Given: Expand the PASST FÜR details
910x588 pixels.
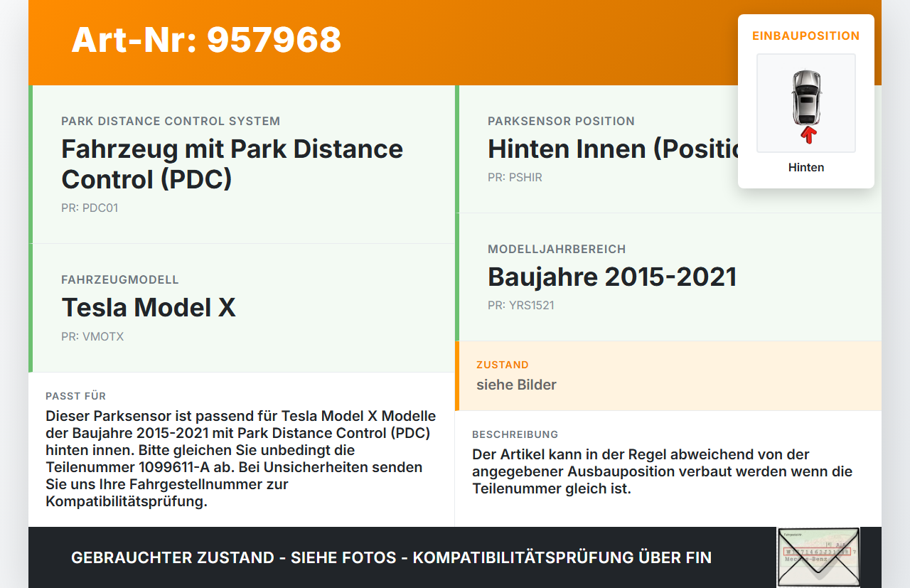Looking at the screenshot, I should (75, 396).
